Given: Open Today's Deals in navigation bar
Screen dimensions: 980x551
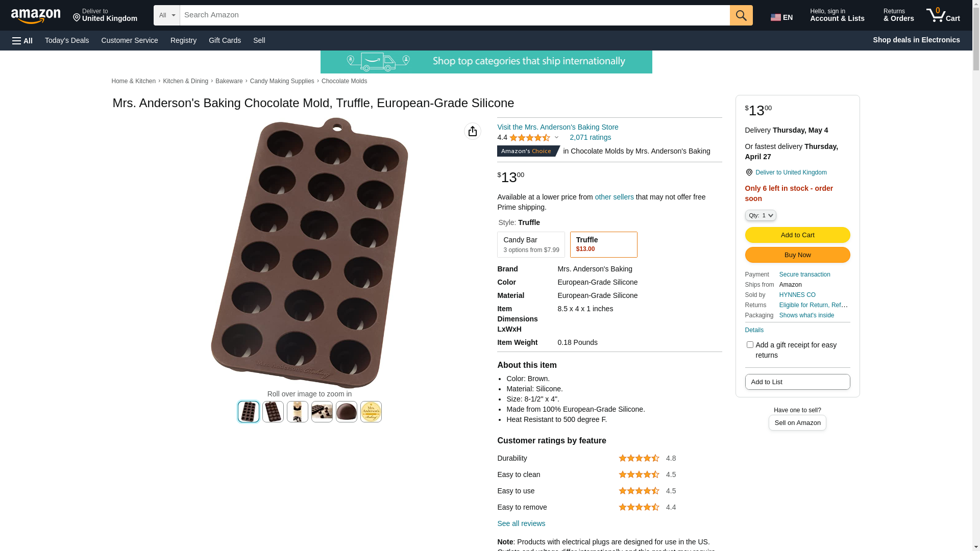Looking at the screenshot, I should pos(67,40).
